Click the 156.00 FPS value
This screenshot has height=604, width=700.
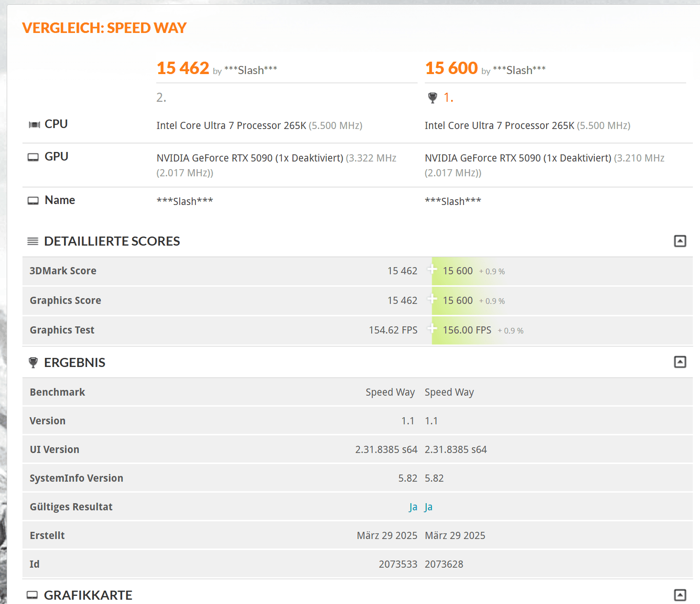coord(467,330)
